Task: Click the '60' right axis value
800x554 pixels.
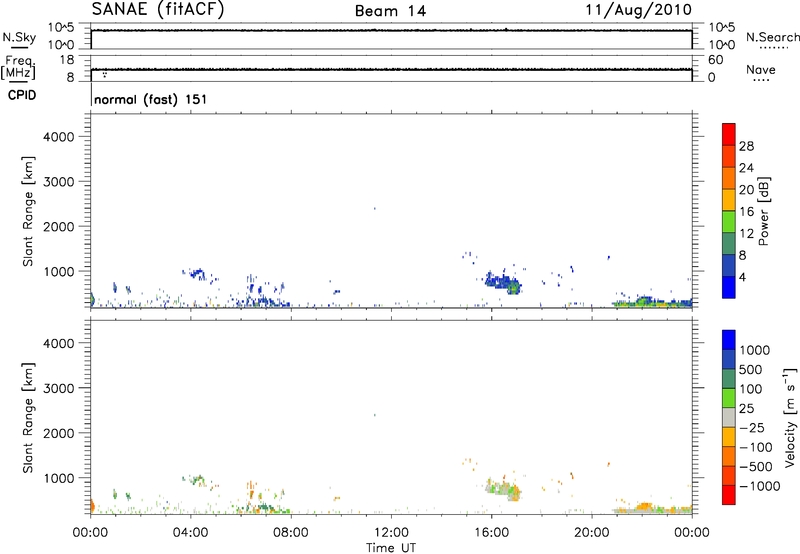Action: pyautogui.click(x=716, y=60)
